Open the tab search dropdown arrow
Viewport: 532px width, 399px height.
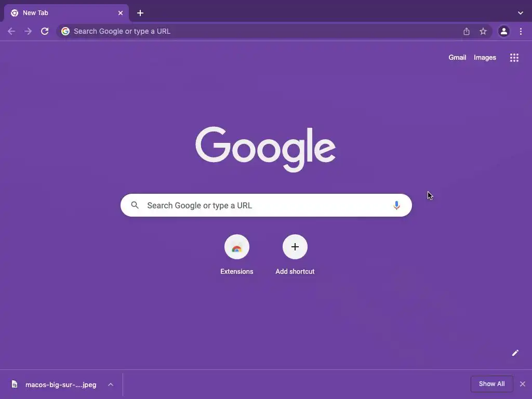coord(521,13)
